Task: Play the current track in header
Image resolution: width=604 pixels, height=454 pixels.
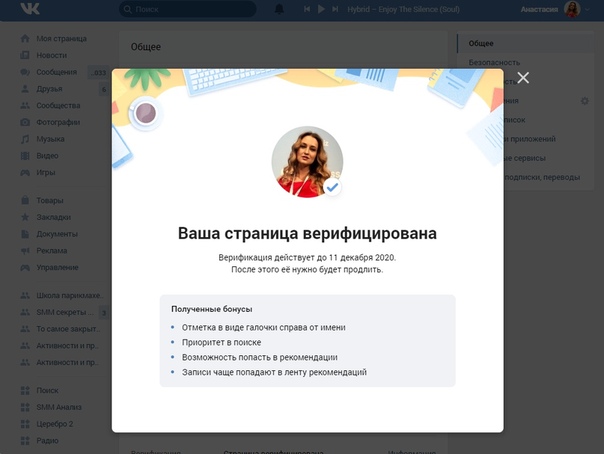Action: pyautogui.click(x=321, y=9)
